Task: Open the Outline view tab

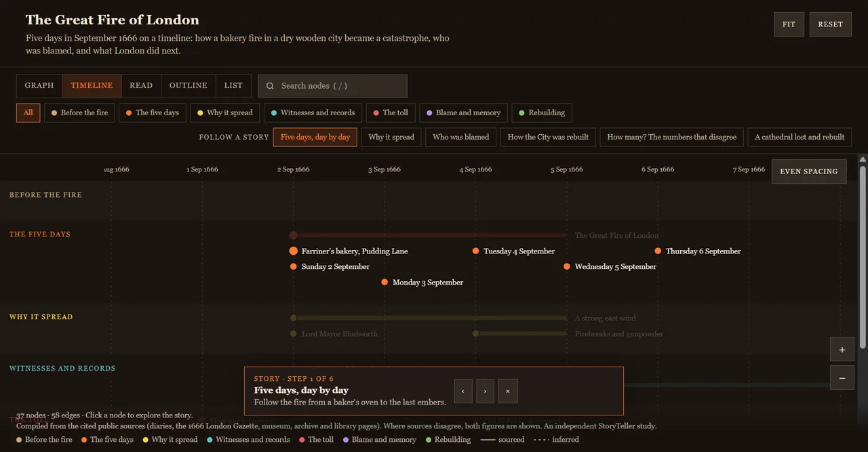Action: pos(189,86)
